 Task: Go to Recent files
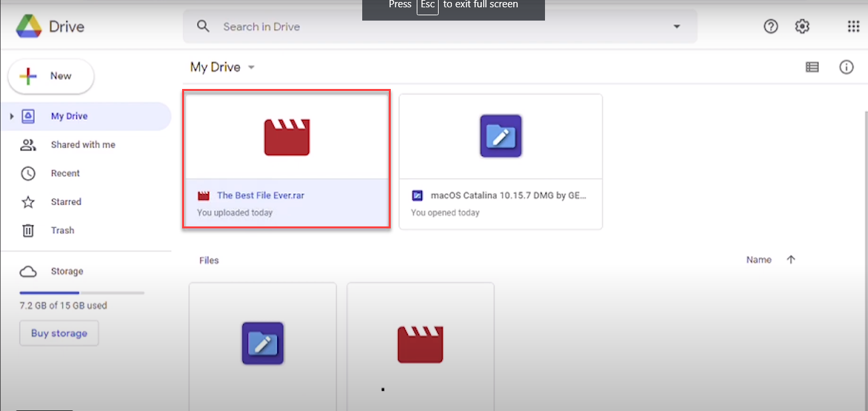65,173
